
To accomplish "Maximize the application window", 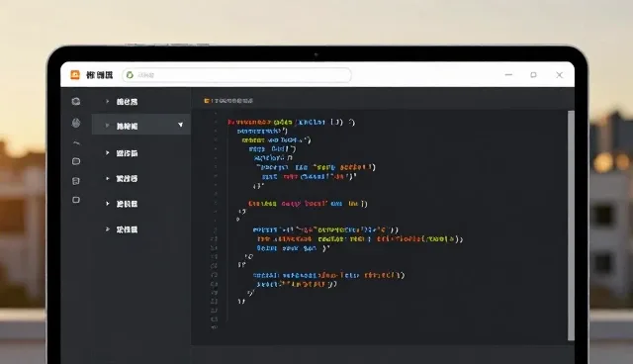I will 534,74.
